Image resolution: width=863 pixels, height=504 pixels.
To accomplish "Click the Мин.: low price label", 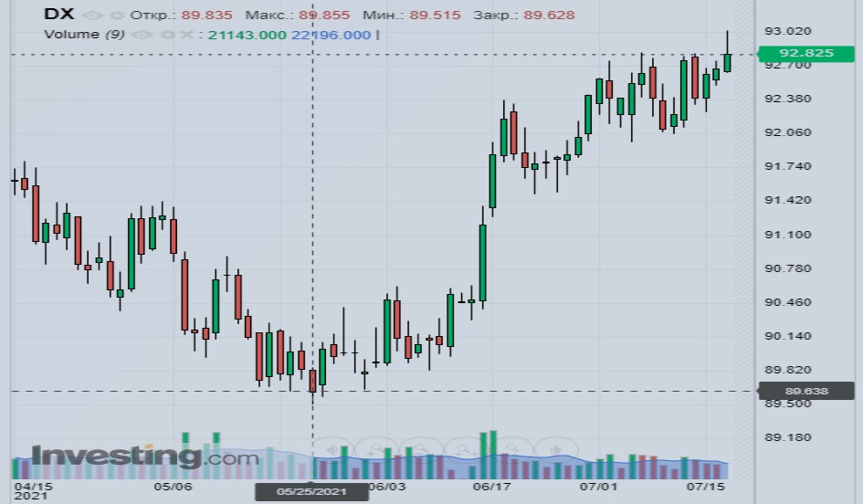I will click(x=384, y=15).
